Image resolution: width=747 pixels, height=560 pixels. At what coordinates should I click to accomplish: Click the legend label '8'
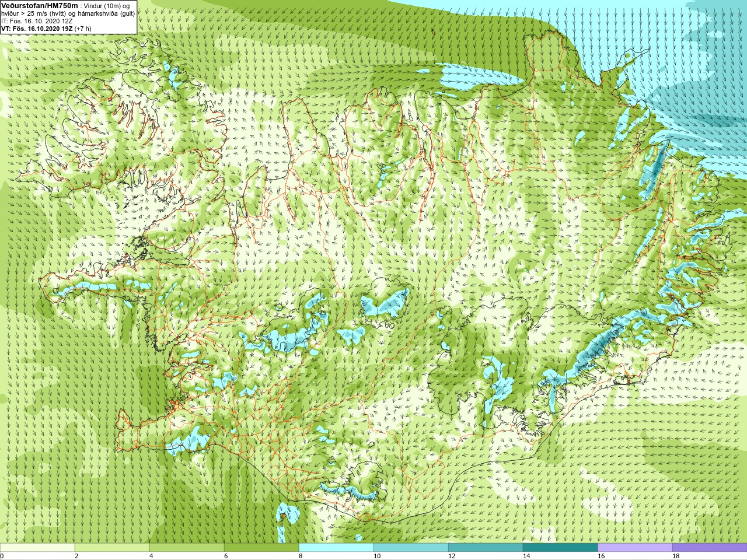301,556
